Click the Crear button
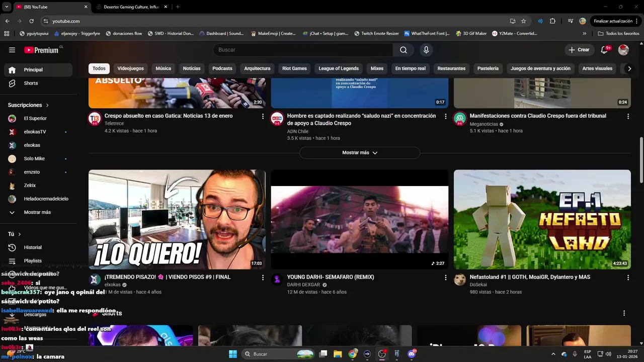Viewport: 644px width, 362px height. point(579,50)
